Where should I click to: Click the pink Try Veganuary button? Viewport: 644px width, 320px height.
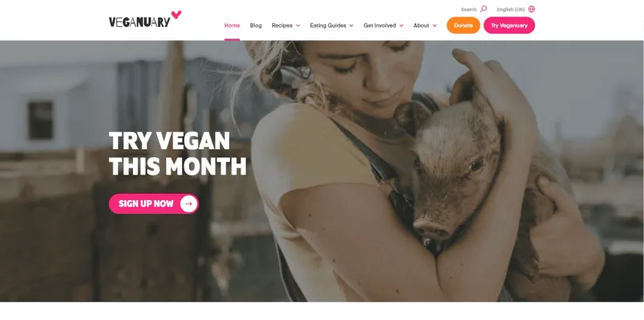click(509, 25)
